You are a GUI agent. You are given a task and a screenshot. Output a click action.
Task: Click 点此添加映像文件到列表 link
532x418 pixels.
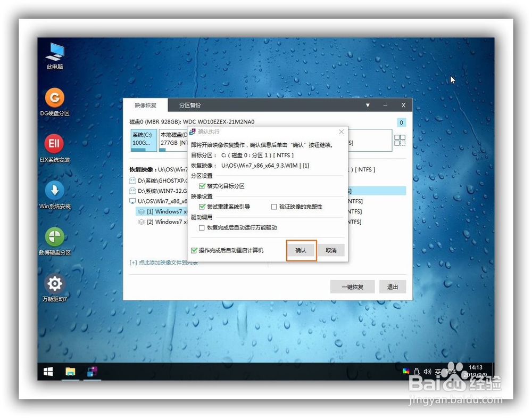(x=163, y=263)
